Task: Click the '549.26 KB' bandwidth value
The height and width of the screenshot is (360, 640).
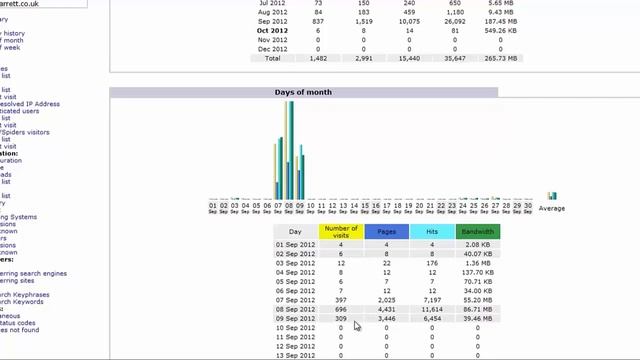Action: pos(500,31)
